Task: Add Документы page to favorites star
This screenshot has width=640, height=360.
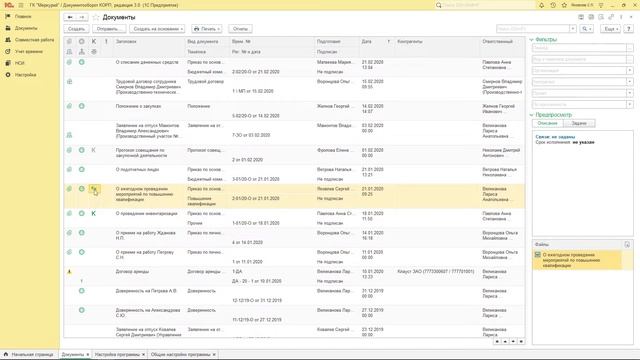Action: 96,17
